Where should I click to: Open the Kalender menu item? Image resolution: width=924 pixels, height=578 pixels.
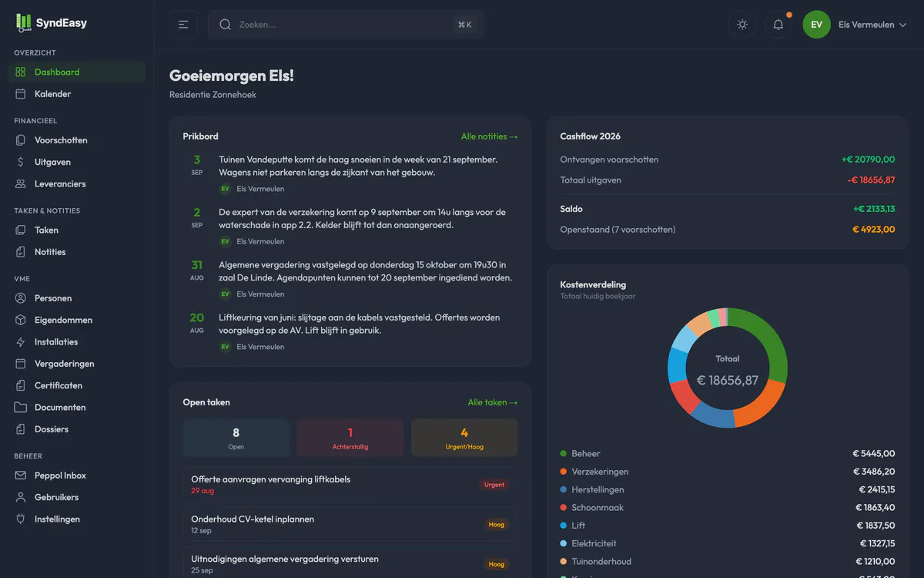pos(77,94)
